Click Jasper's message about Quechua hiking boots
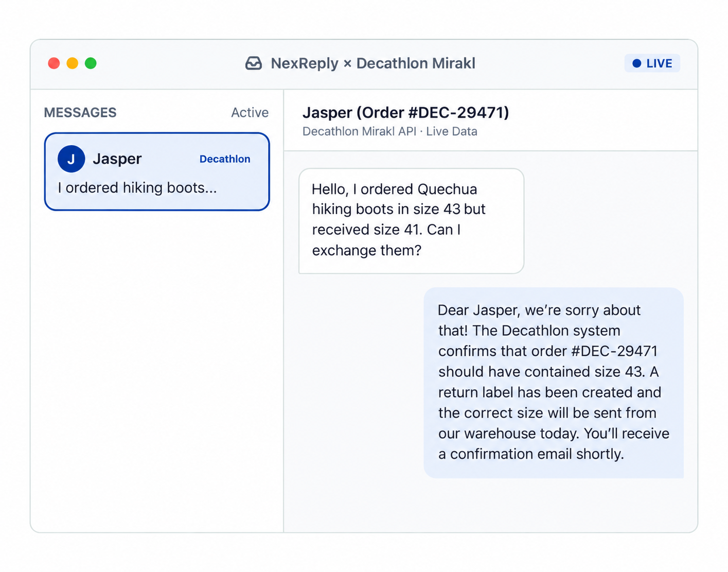 pos(411,221)
